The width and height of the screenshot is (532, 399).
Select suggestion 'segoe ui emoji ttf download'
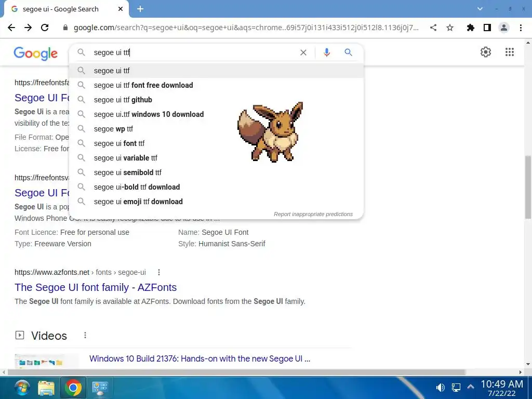point(217,202)
